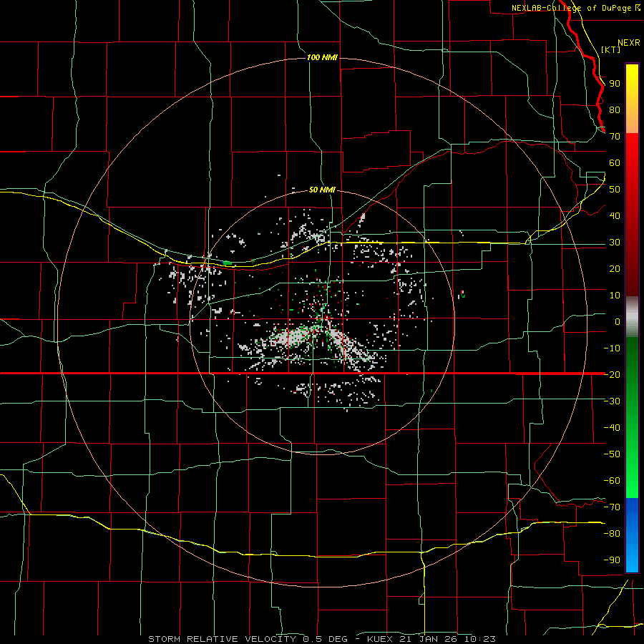Click the 70 value on the velocity scale
Viewport: 644px width, 644px height.
615,137
